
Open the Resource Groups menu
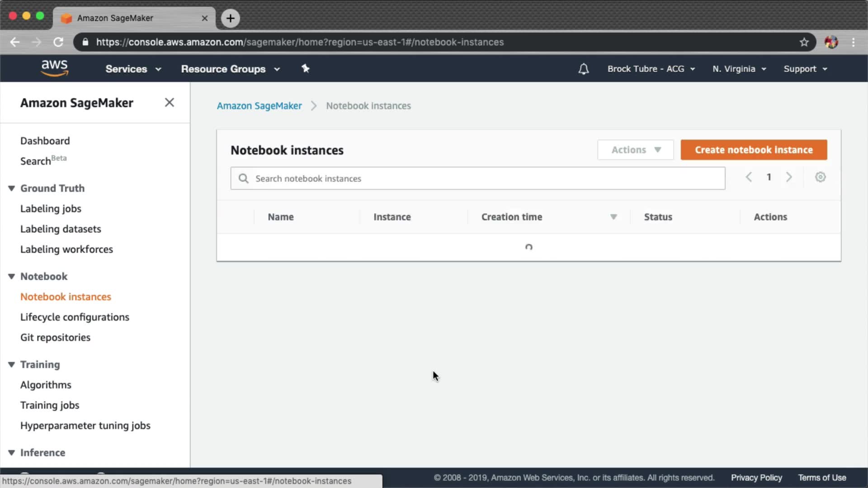point(230,69)
